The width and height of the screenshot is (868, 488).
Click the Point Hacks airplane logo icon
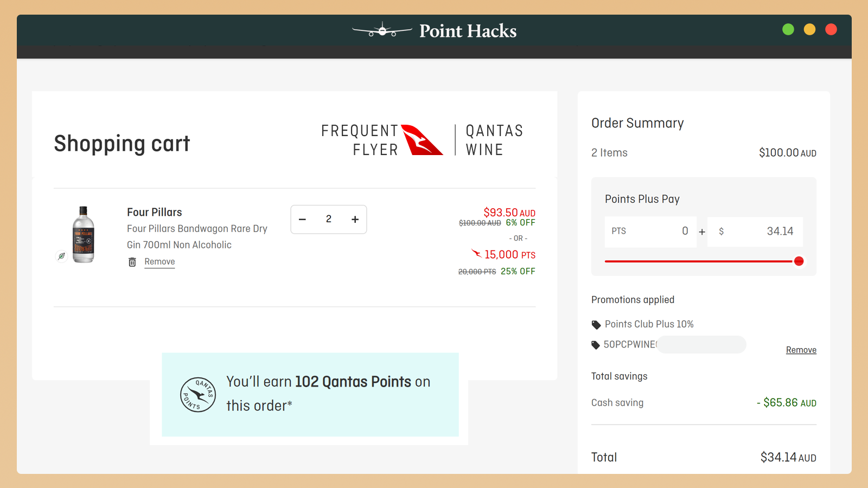[x=382, y=30]
